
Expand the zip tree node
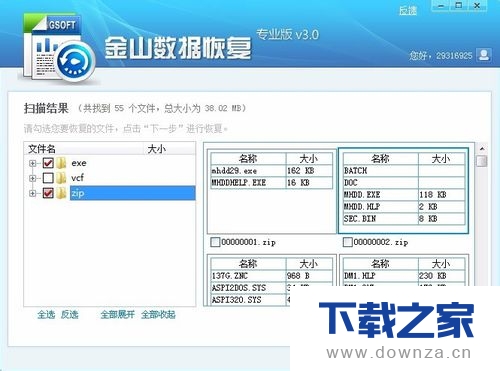[32, 193]
